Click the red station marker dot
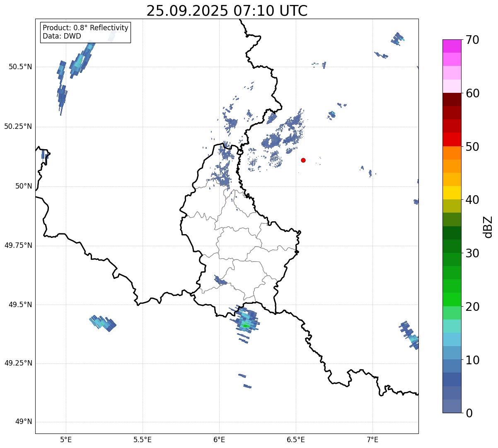The width and height of the screenshot is (498, 448). click(303, 160)
